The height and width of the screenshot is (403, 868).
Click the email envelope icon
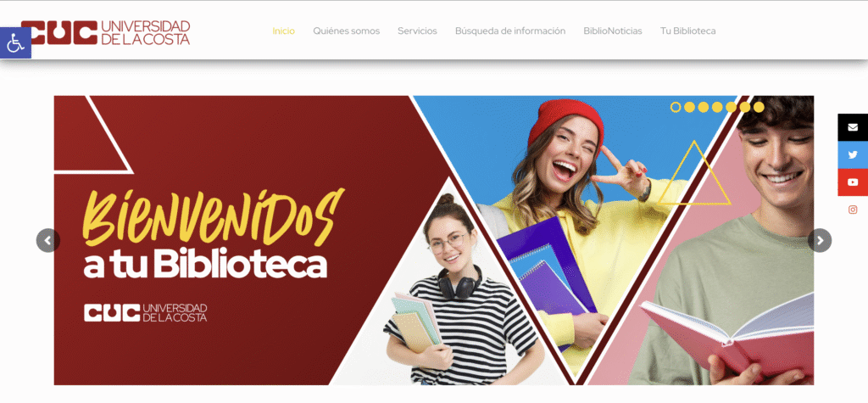coord(853,127)
